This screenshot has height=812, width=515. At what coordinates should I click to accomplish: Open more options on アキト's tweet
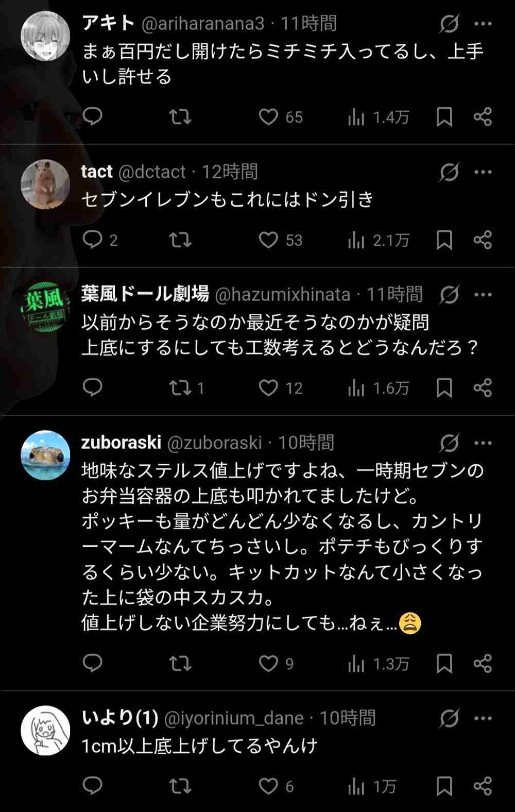click(483, 24)
